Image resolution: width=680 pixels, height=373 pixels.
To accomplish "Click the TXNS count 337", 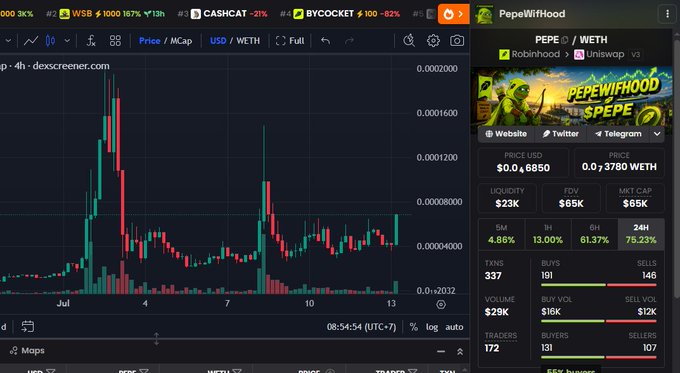I will tap(493, 276).
